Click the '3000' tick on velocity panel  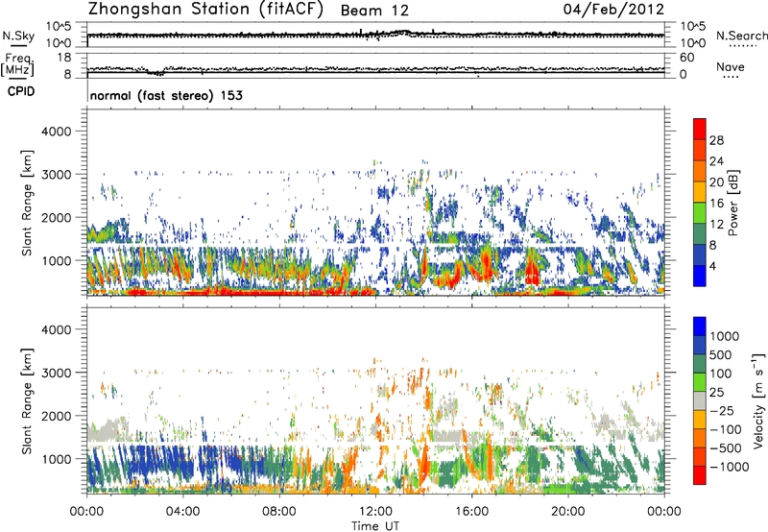tap(56, 373)
